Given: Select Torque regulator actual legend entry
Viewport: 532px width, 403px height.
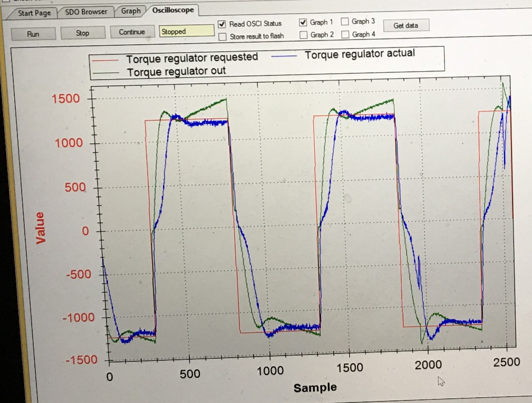Looking at the screenshot, I should [x=360, y=53].
